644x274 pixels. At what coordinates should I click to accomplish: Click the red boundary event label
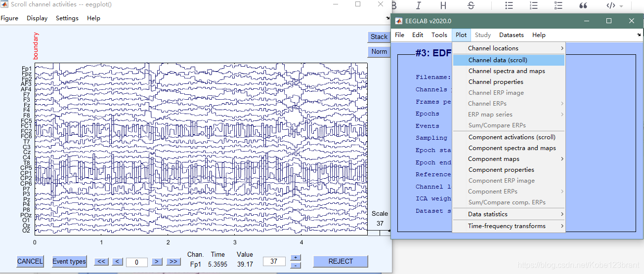pos(36,46)
